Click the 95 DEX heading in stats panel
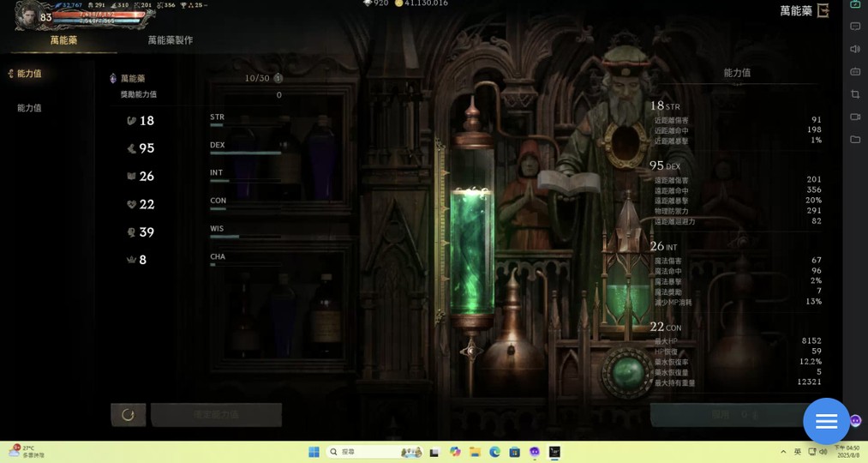This screenshot has width=868, height=463. 665,165
